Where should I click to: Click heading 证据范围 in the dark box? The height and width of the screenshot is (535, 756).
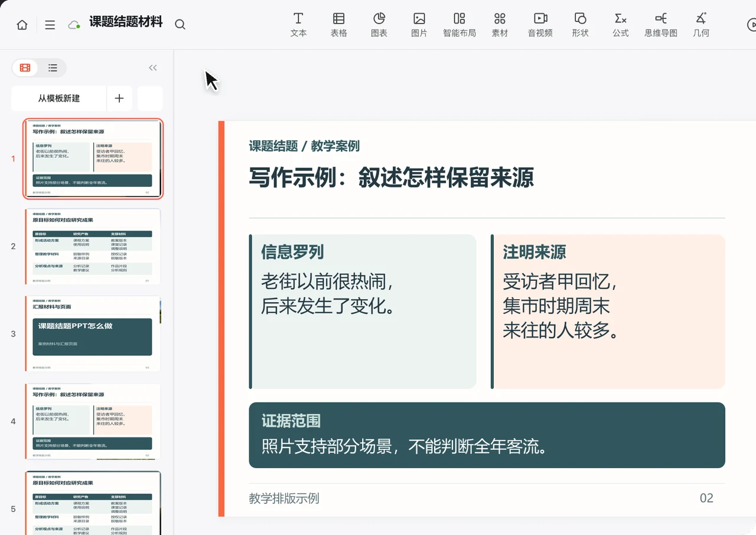pos(291,421)
